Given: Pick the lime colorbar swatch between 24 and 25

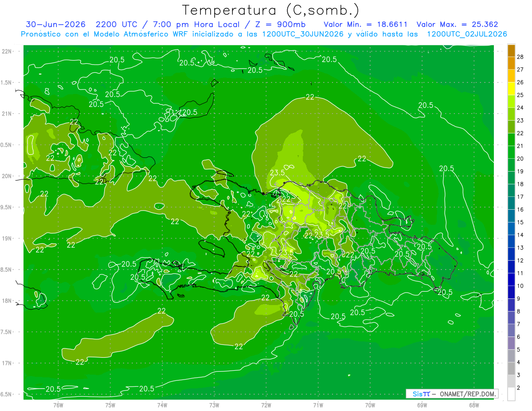Looking at the screenshot, I should click(x=511, y=102).
